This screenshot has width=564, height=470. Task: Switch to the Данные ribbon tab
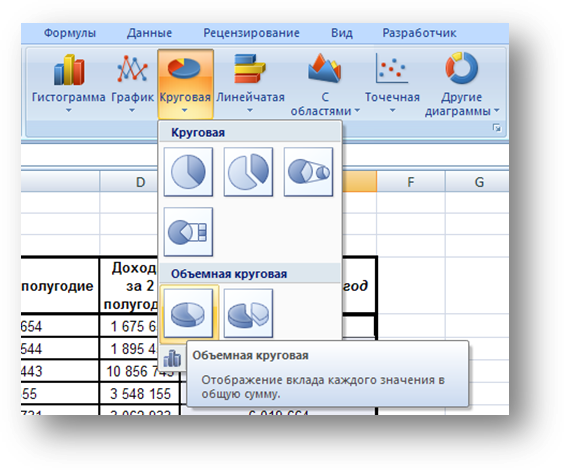click(149, 33)
